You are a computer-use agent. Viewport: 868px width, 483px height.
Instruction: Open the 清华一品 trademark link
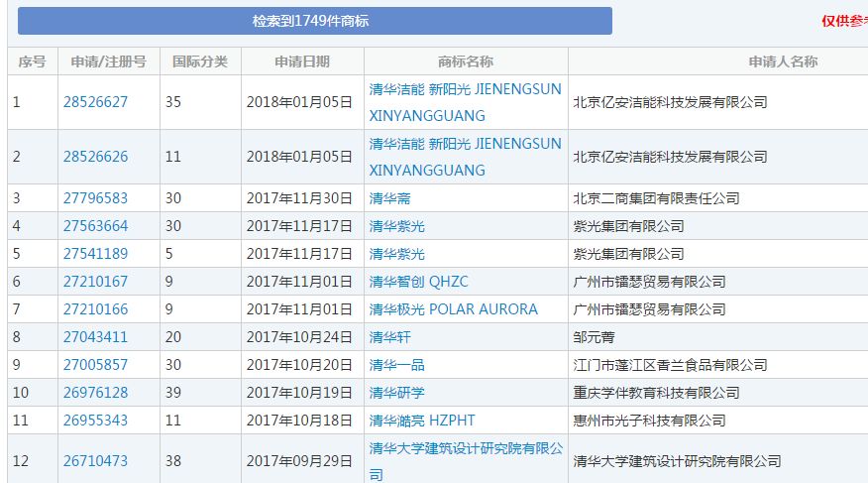tap(396, 364)
